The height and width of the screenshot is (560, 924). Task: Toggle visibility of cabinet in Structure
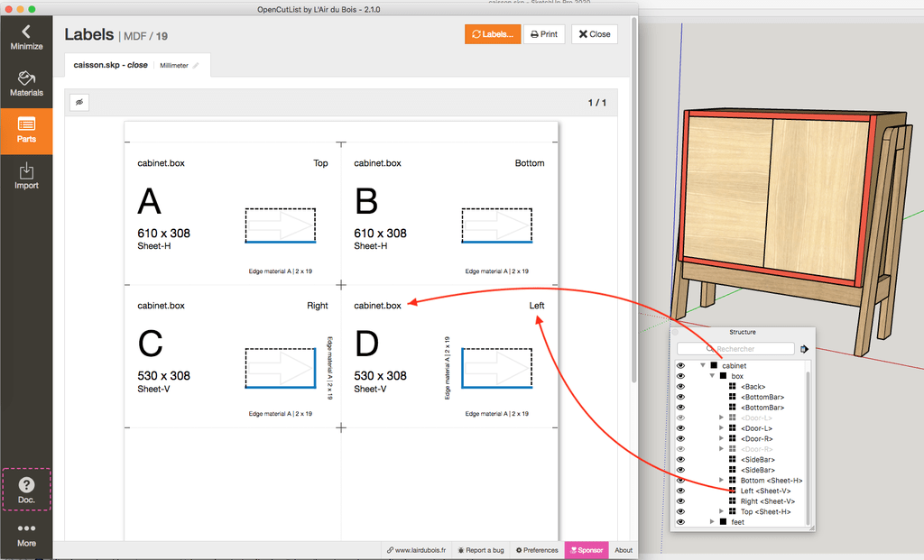click(680, 366)
